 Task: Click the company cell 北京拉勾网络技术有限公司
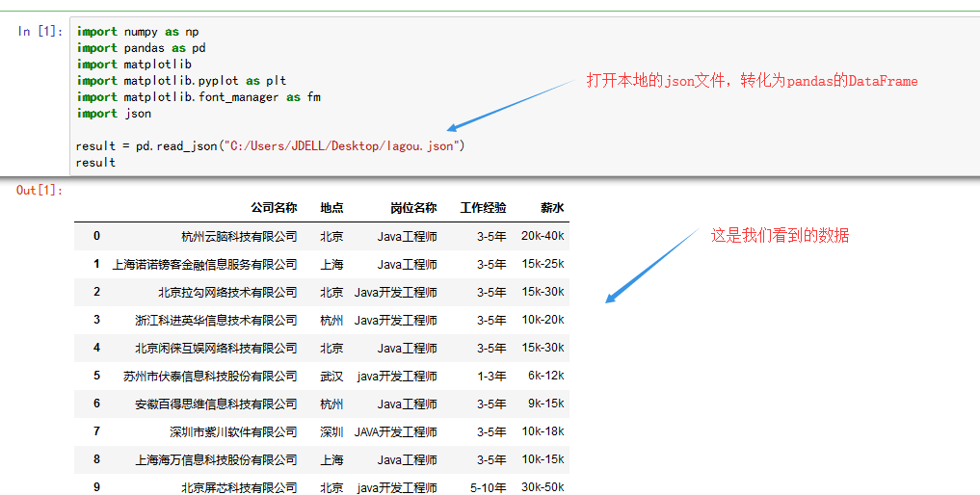[227, 293]
